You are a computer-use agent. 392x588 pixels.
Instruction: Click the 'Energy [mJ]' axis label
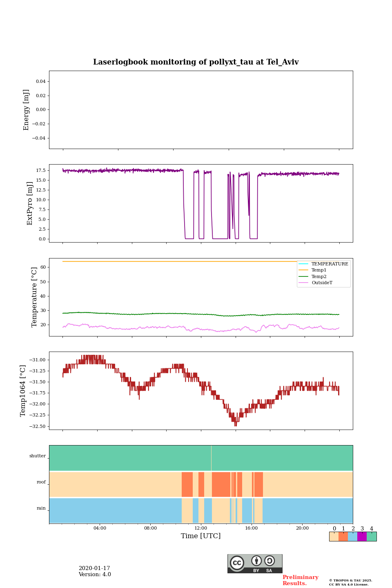point(27,110)
